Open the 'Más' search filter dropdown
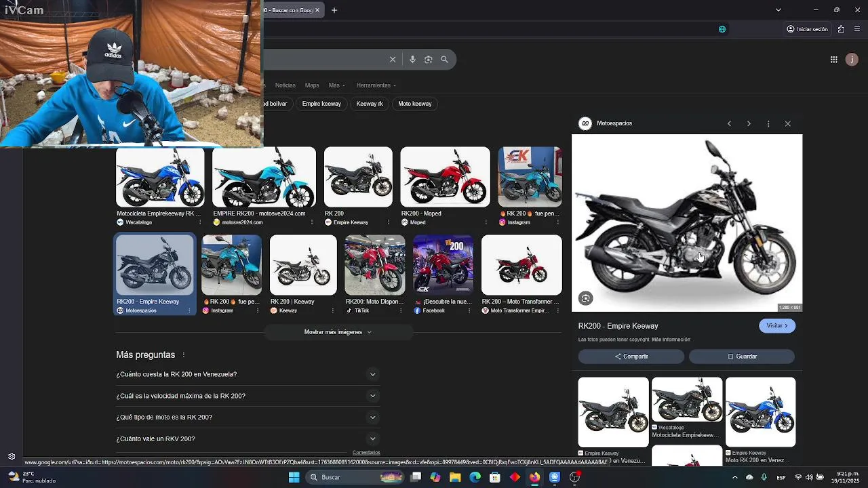 (336, 85)
